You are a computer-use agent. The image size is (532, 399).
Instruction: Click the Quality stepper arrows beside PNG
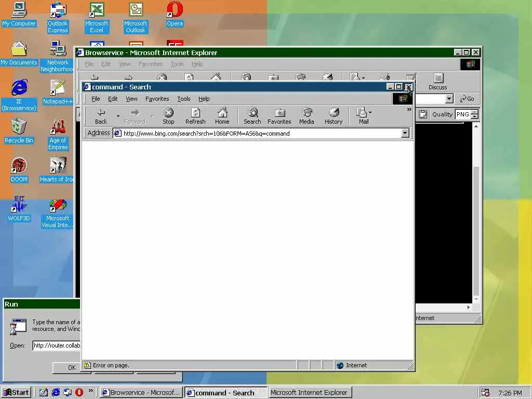point(475,114)
